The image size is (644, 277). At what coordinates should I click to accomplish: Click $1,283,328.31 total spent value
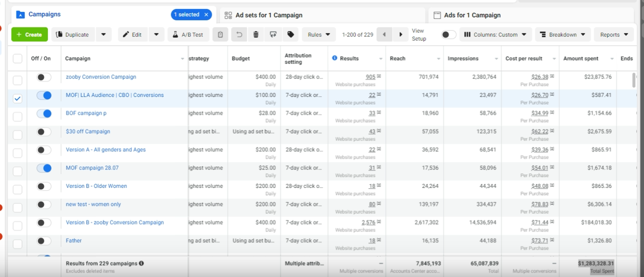point(596,263)
